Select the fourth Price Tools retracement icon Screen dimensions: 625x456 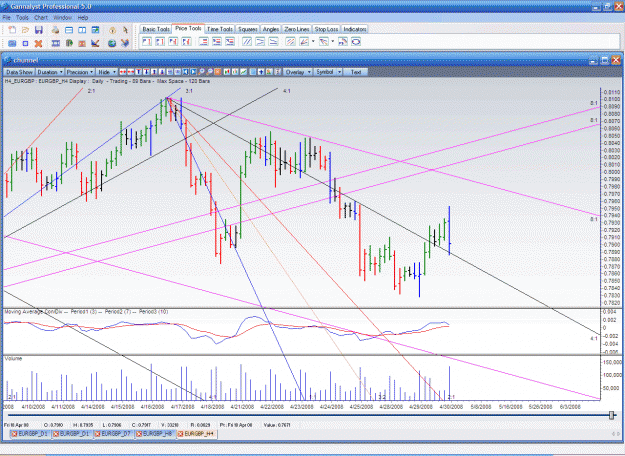[x=186, y=41]
